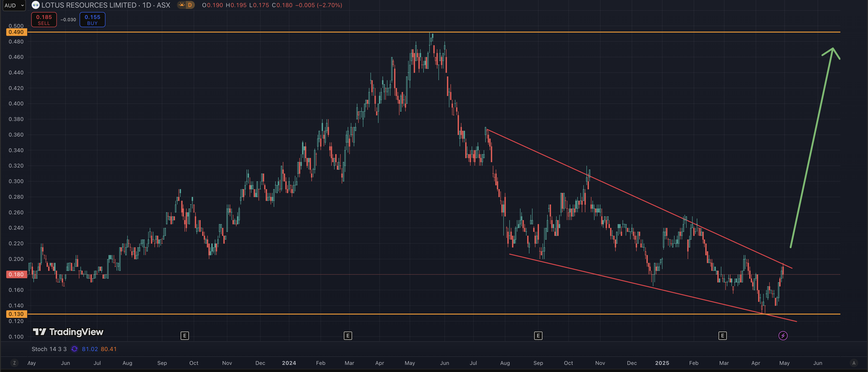Screen dimensions: 868x372
Task: Toggle the A auto-scale button
Action: pos(854,363)
